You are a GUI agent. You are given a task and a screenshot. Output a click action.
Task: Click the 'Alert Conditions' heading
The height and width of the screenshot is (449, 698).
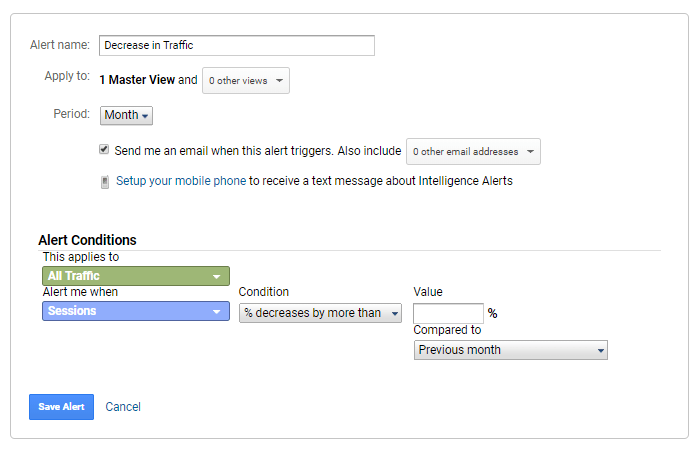pos(87,240)
